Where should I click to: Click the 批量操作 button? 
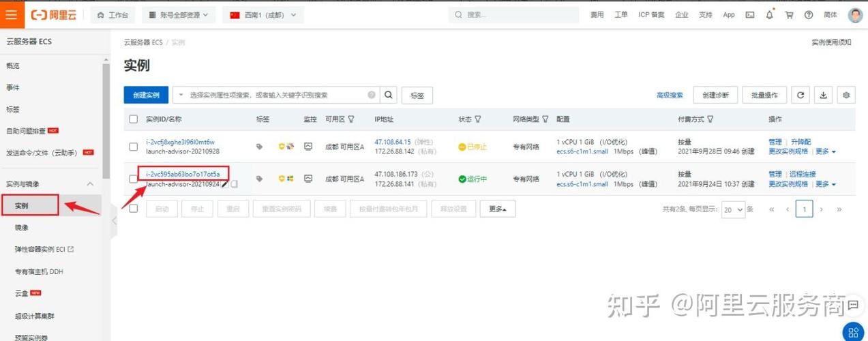[764, 95]
